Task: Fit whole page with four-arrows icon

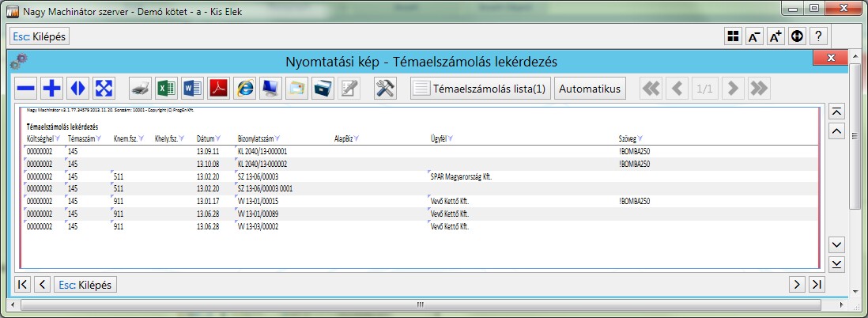Action: click(104, 88)
